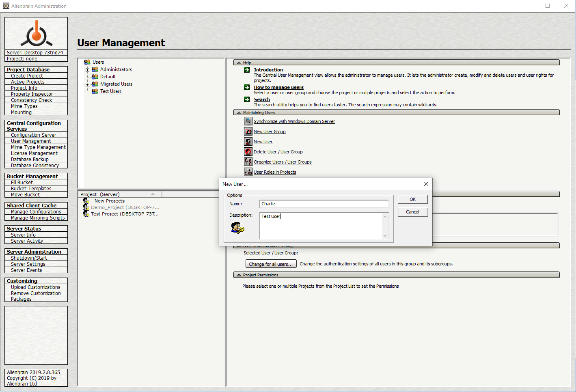Select Test Project in the project list

click(x=124, y=214)
